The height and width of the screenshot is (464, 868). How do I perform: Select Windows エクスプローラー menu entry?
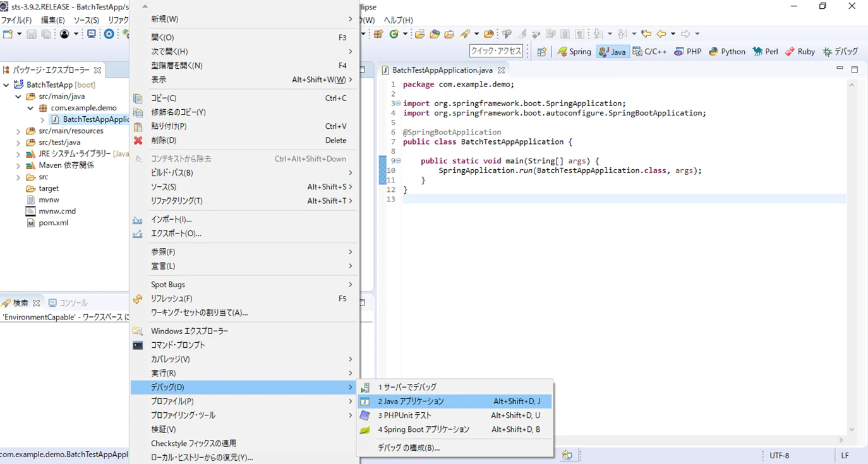(x=244, y=331)
